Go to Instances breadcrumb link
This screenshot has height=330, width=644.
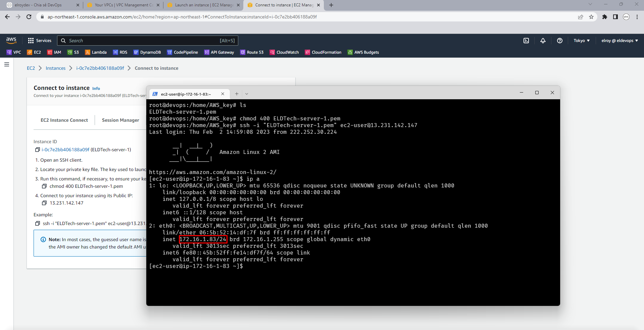pos(56,68)
